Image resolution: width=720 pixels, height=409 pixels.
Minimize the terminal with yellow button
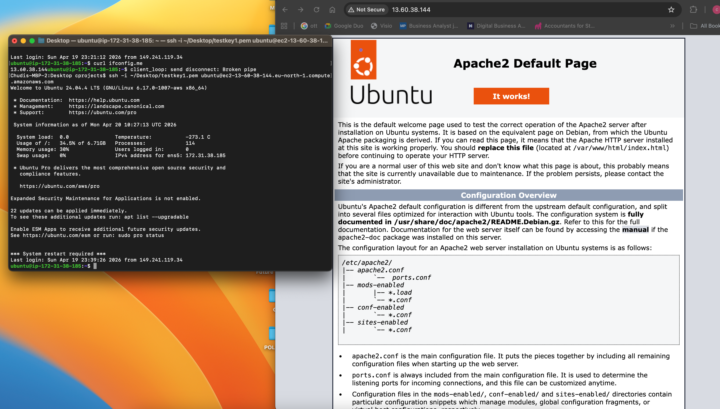click(x=23, y=41)
